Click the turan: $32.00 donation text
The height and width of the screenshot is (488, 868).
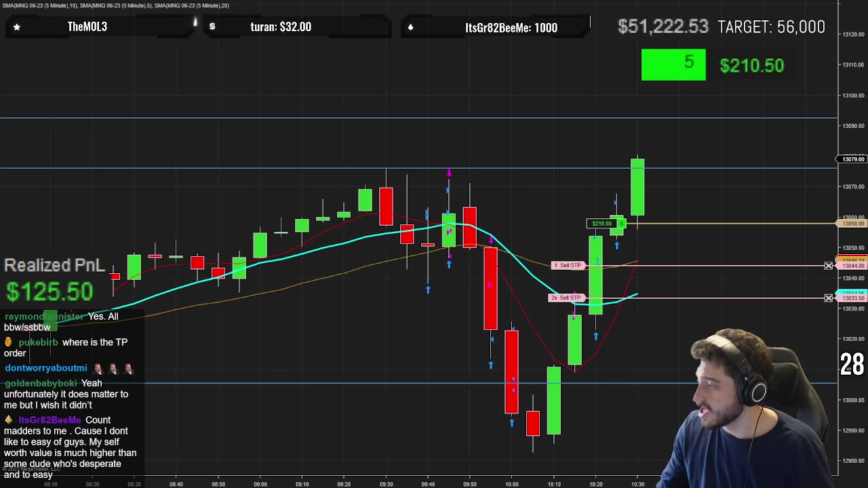click(x=281, y=26)
